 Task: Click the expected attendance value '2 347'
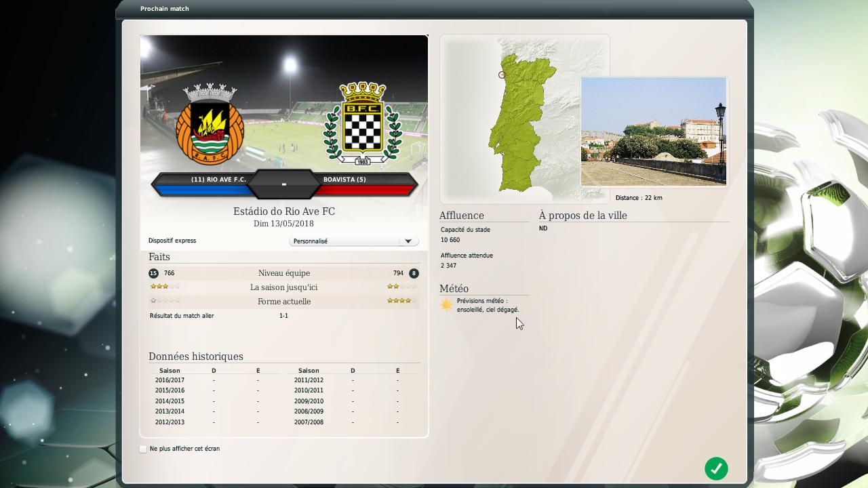[x=448, y=266]
